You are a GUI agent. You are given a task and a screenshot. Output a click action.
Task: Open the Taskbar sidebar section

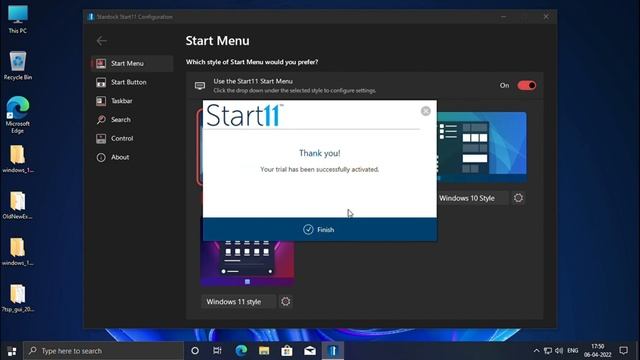point(132,101)
